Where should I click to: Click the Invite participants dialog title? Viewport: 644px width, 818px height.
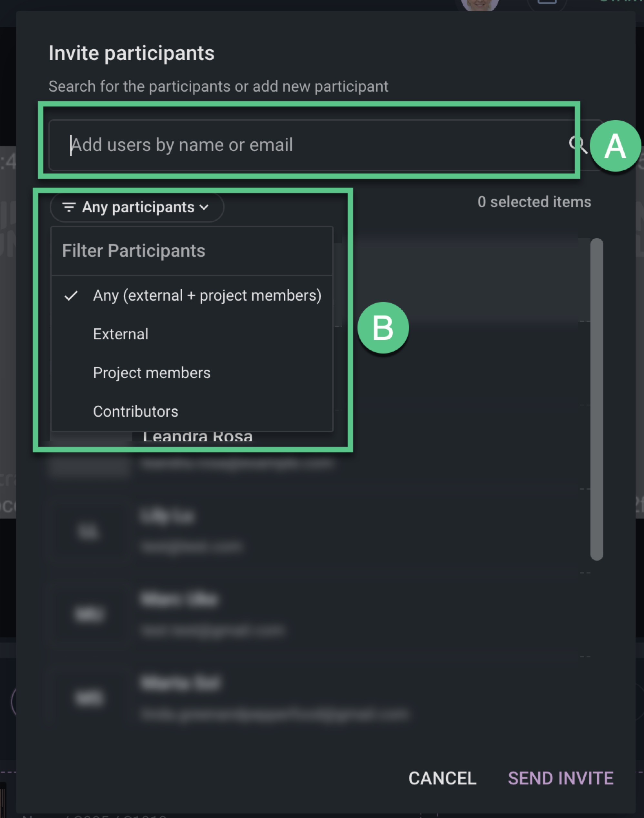click(132, 53)
